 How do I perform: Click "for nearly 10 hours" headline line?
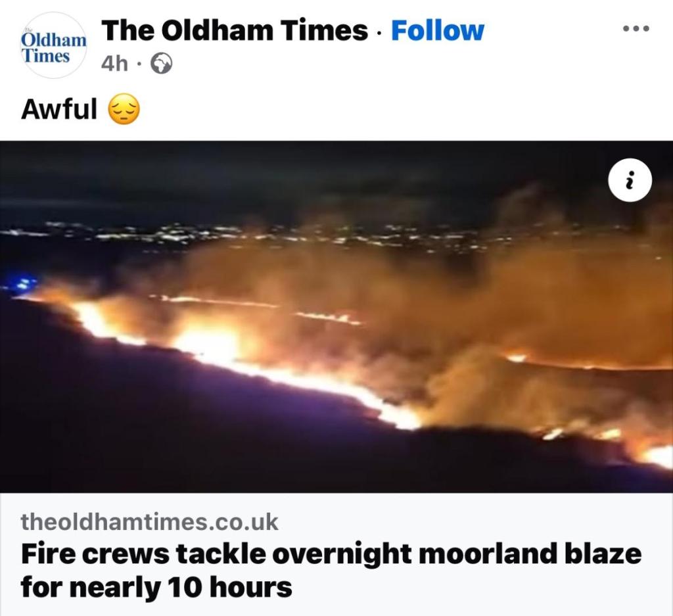pyautogui.click(x=156, y=587)
